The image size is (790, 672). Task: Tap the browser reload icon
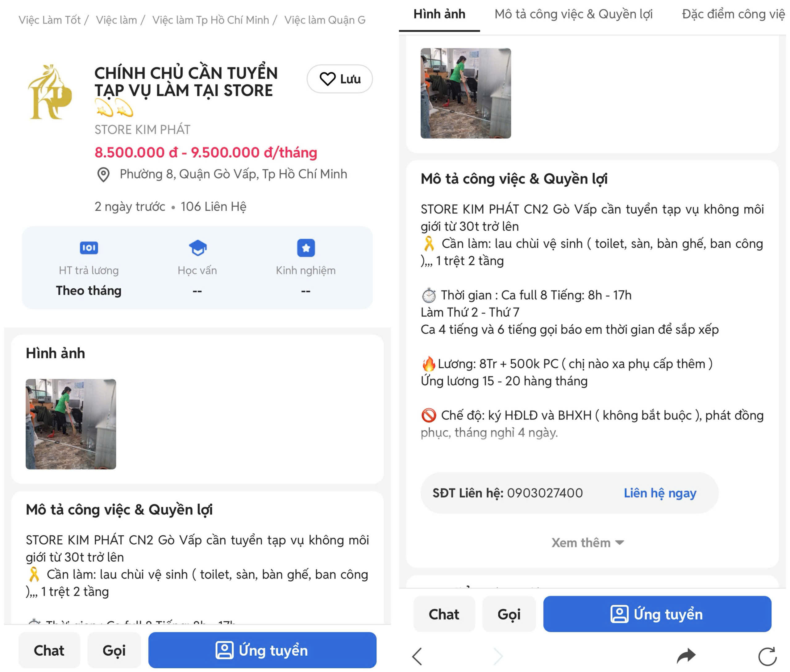coord(767,656)
